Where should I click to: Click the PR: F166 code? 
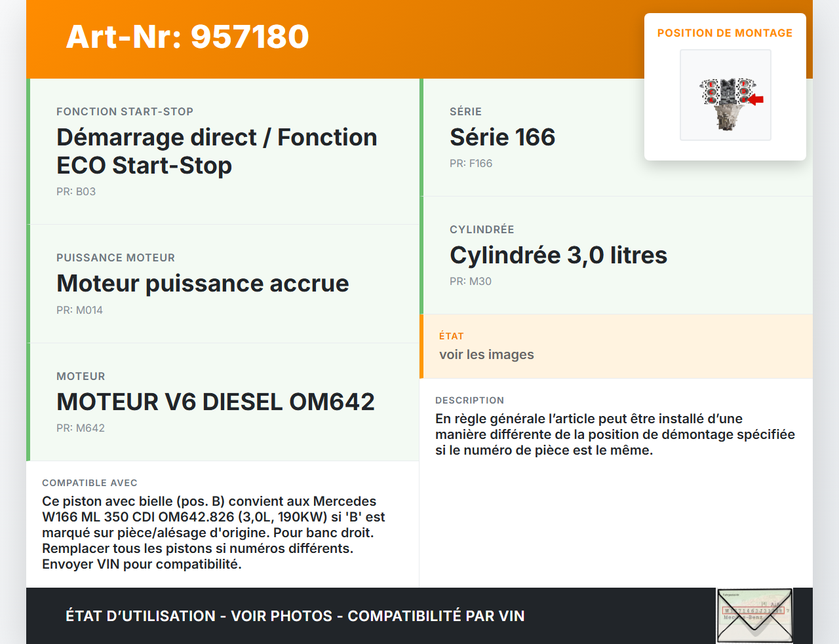(x=471, y=164)
